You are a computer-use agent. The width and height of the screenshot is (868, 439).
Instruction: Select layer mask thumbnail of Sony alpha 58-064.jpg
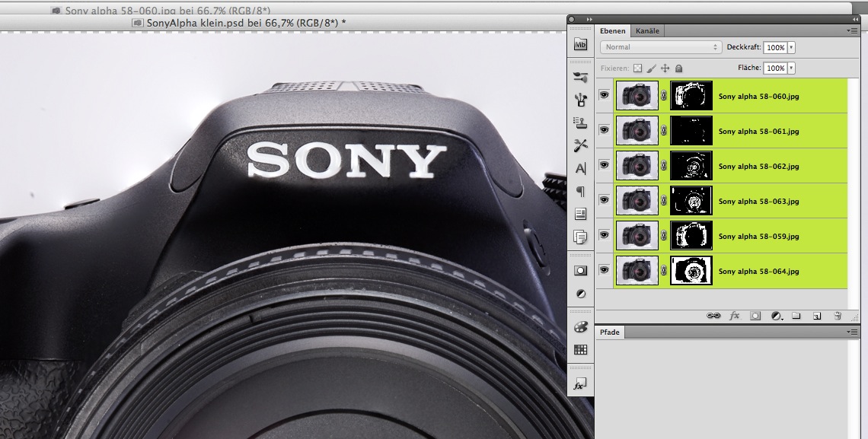coord(691,271)
